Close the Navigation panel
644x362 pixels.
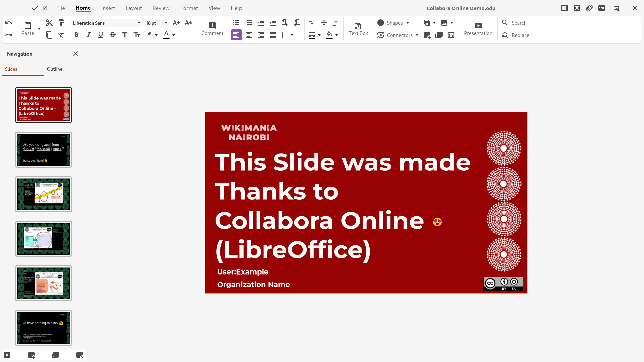coord(76,54)
